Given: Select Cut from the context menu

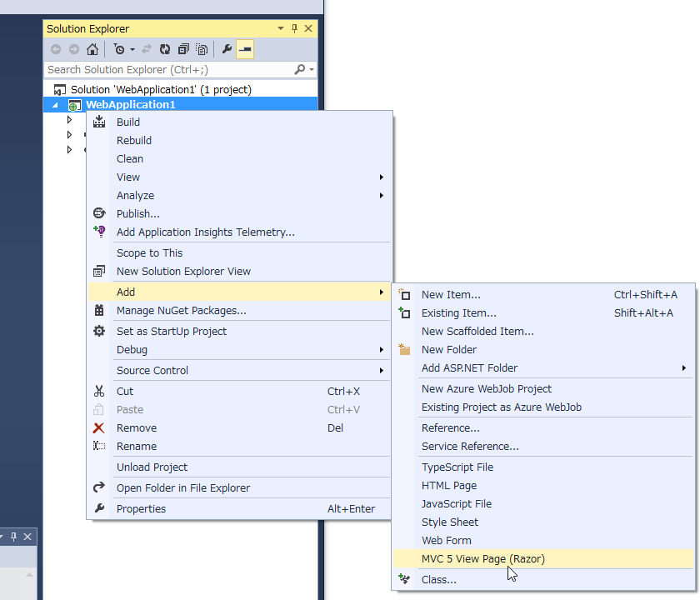Looking at the screenshot, I should [239, 391].
